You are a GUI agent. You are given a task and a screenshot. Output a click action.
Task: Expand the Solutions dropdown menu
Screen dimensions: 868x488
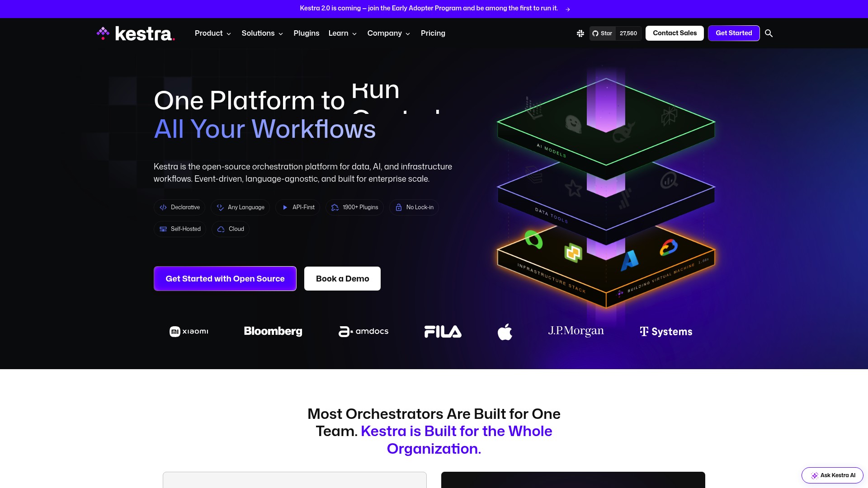[262, 33]
